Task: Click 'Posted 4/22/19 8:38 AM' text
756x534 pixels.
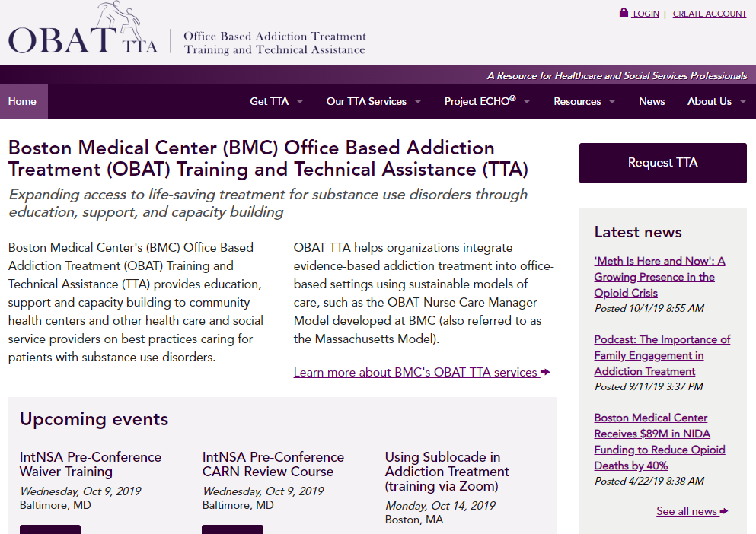Action: click(649, 482)
